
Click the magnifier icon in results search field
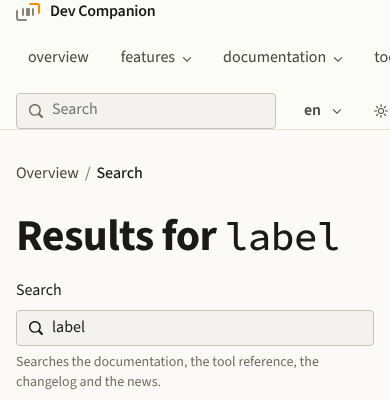[x=36, y=328]
